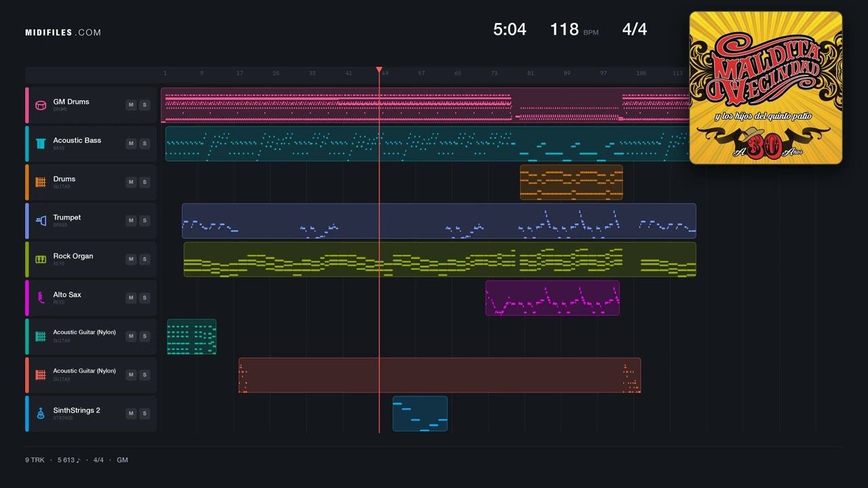868x488 pixels.
Task: Mute the Trumpet track
Action: (x=132, y=221)
